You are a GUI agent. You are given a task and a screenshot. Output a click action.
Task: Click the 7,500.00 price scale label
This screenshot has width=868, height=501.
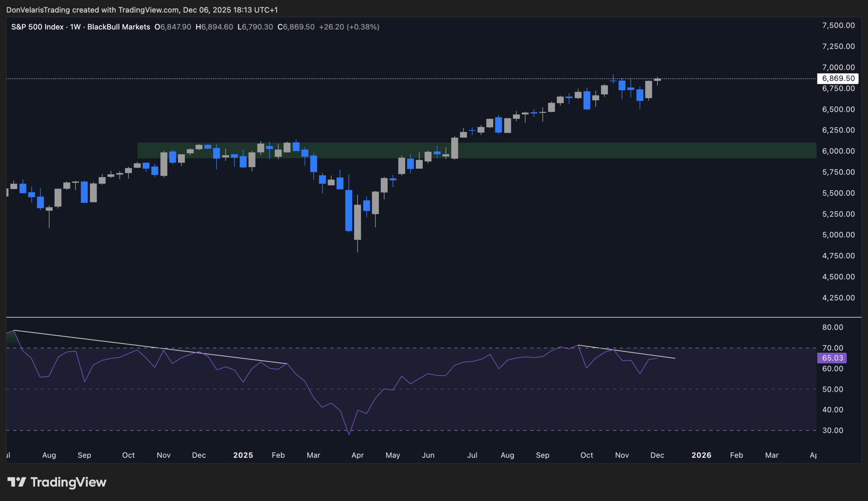[x=838, y=26]
